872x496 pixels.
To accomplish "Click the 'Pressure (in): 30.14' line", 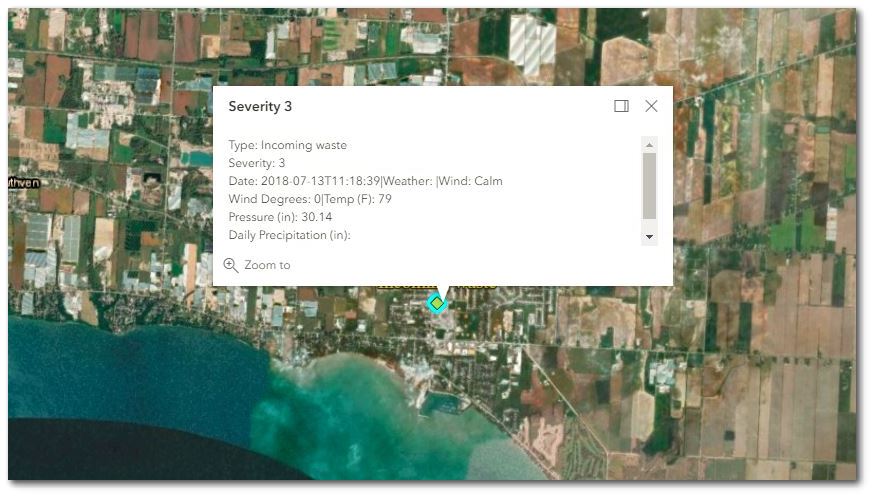I will [280, 217].
